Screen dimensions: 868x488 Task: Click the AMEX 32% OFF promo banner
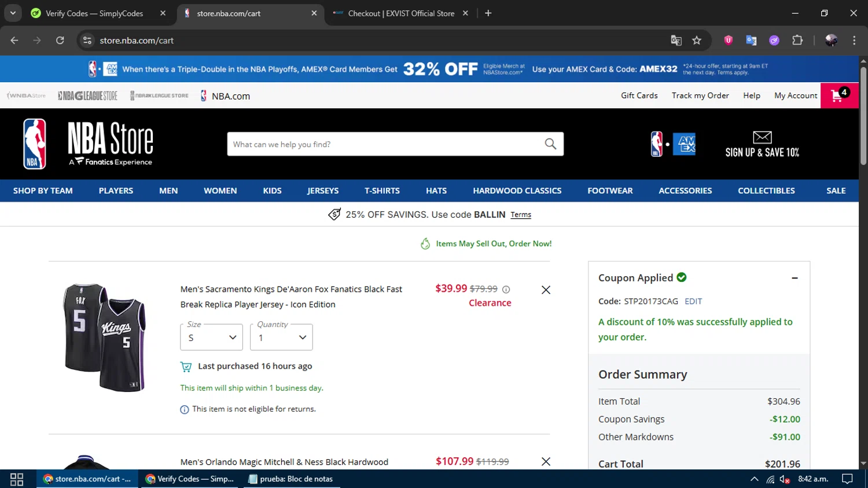point(429,69)
